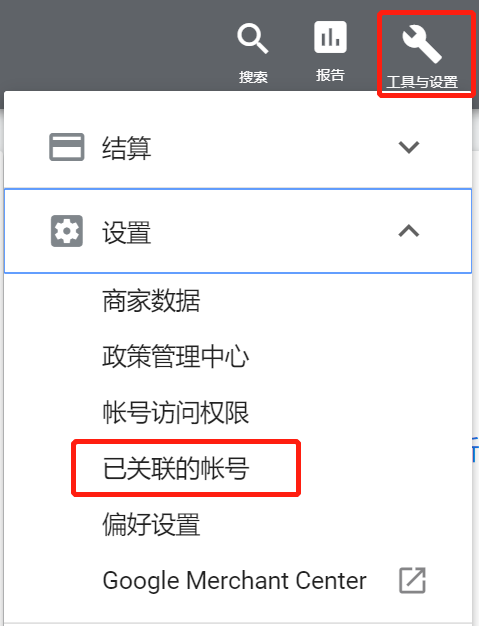
Task: Select the 报告 label in header
Action: (330, 75)
